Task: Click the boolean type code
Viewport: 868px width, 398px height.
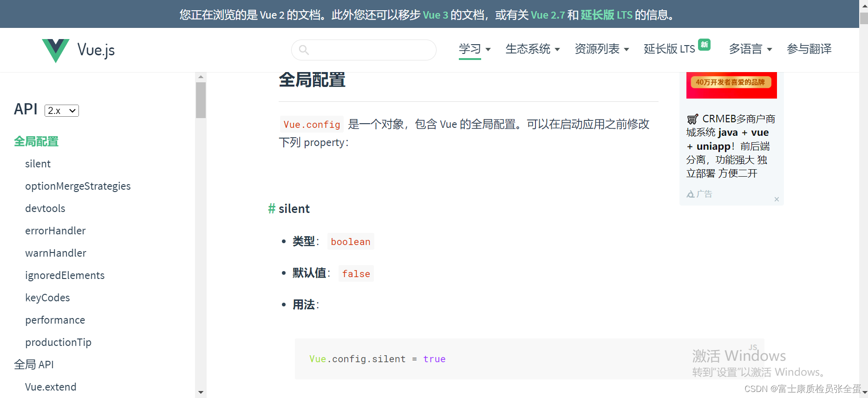Action: tap(351, 242)
